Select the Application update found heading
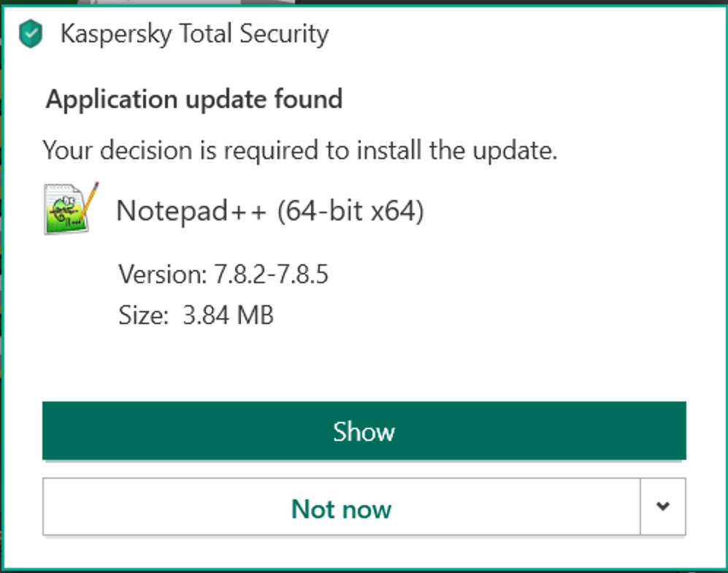The height and width of the screenshot is (573, 728). (194, 99)
